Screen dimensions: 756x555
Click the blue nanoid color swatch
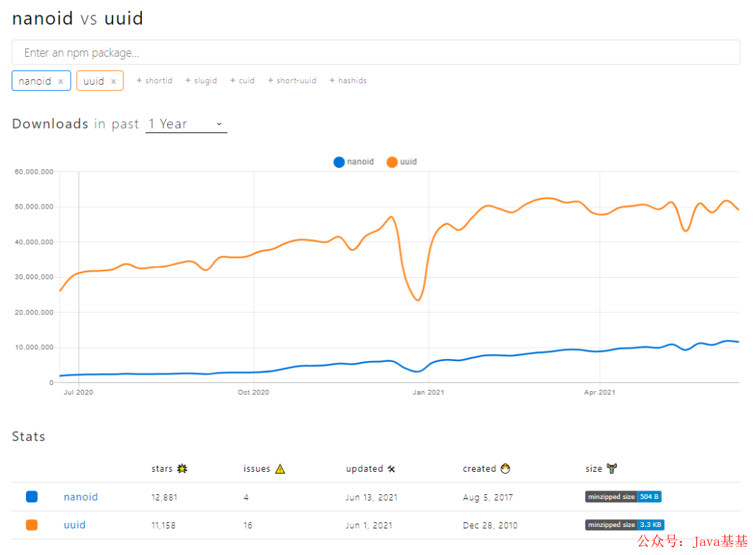click(x=31, y=497)
